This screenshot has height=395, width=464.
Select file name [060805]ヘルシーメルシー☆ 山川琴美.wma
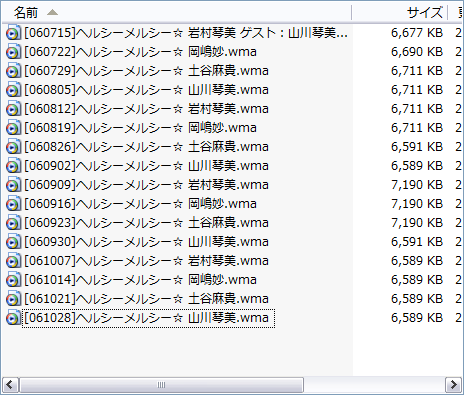146,90
